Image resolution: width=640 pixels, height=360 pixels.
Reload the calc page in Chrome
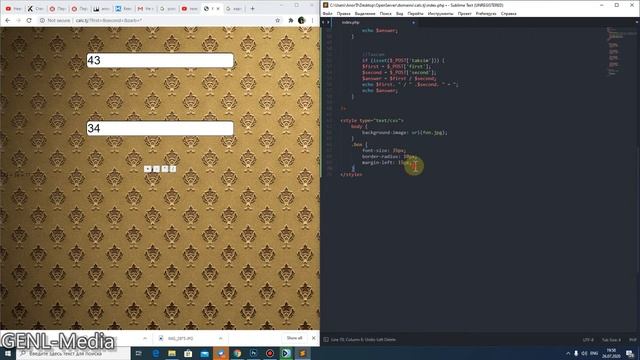point(29,20)
